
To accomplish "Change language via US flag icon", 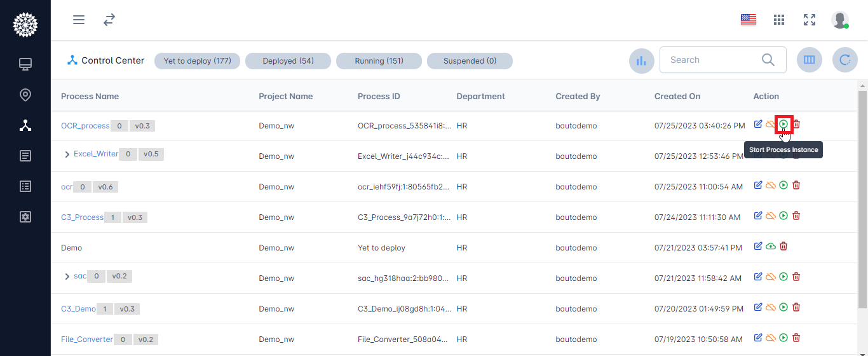I will tap(749, 20).
